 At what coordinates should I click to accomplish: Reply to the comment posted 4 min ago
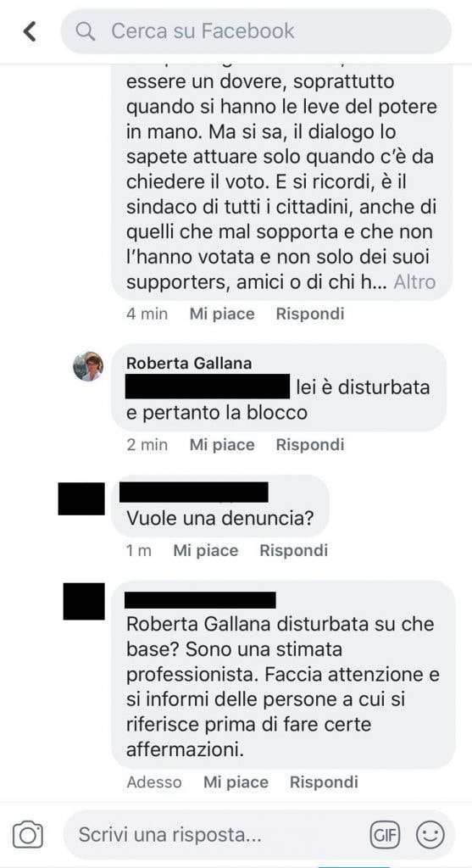(310, 314)
